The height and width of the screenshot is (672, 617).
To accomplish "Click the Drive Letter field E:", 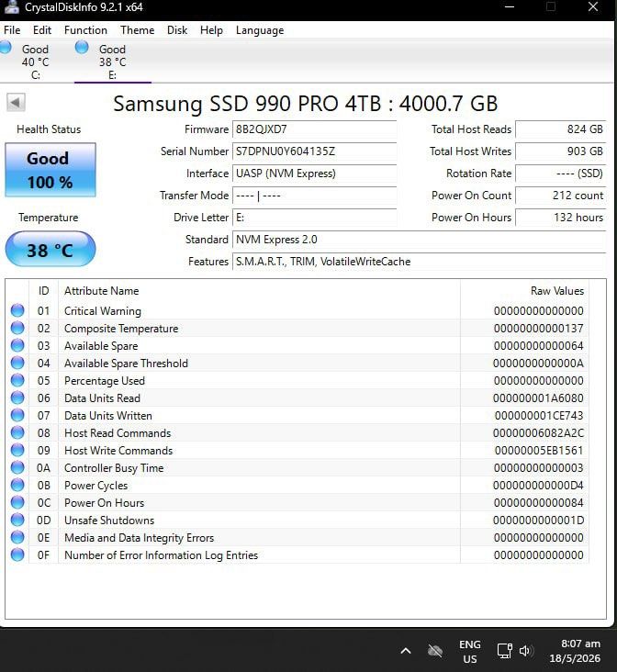I will pos(314,218).
